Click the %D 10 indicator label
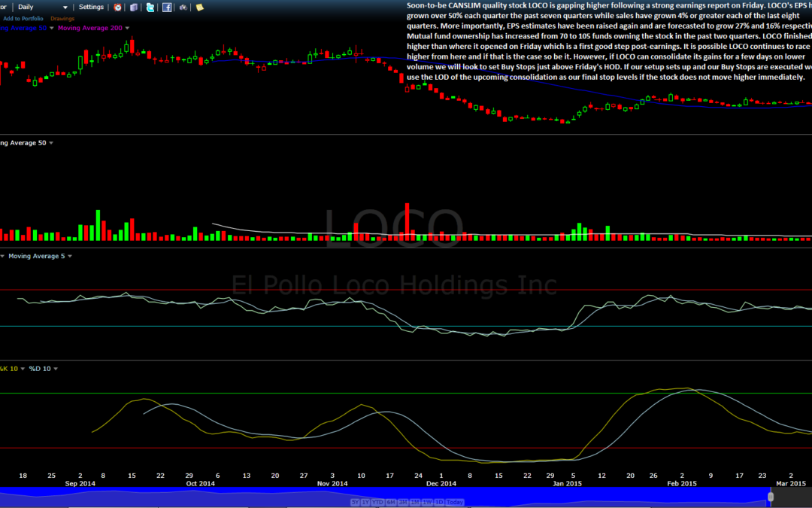 (x=40, y=369)
